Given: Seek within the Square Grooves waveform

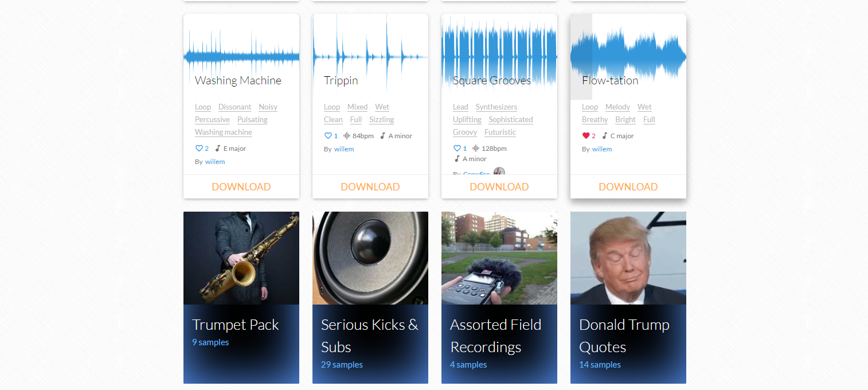Looking at the screenshot, I should tap(499, 56).
